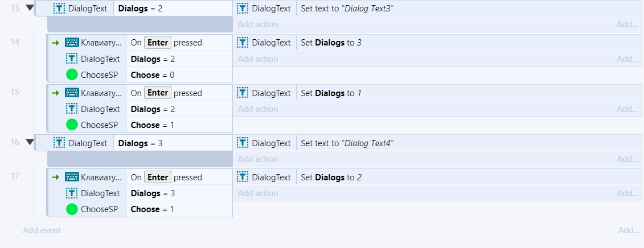Click DialogText icon in event 13 condition
The image size is (644, 248).
[59, 8]
